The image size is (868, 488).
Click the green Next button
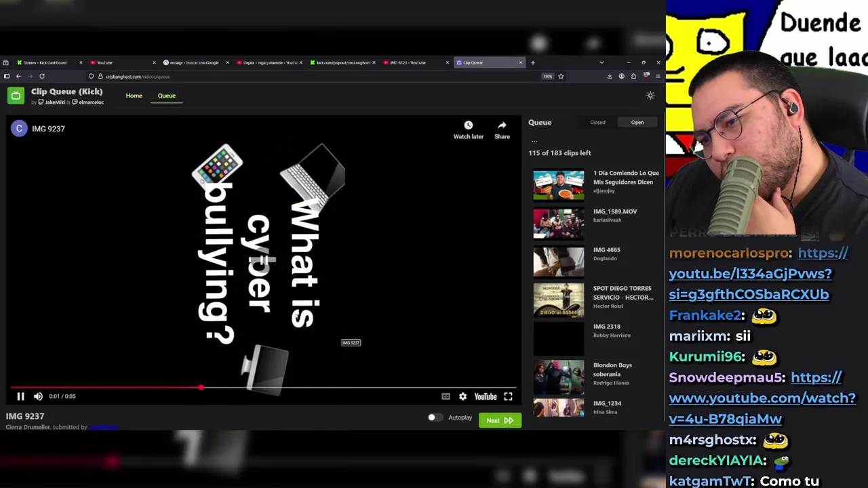(500, 420)
